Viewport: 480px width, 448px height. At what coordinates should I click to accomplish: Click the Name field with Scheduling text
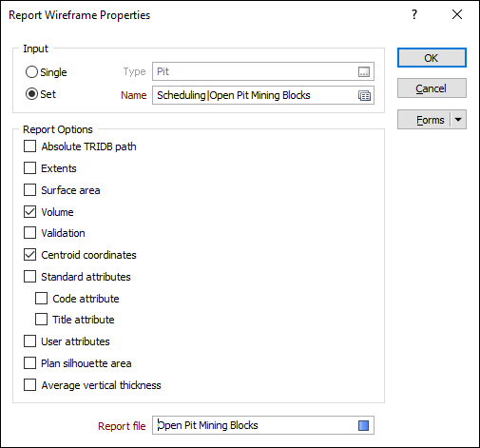(x=255, y=95)
